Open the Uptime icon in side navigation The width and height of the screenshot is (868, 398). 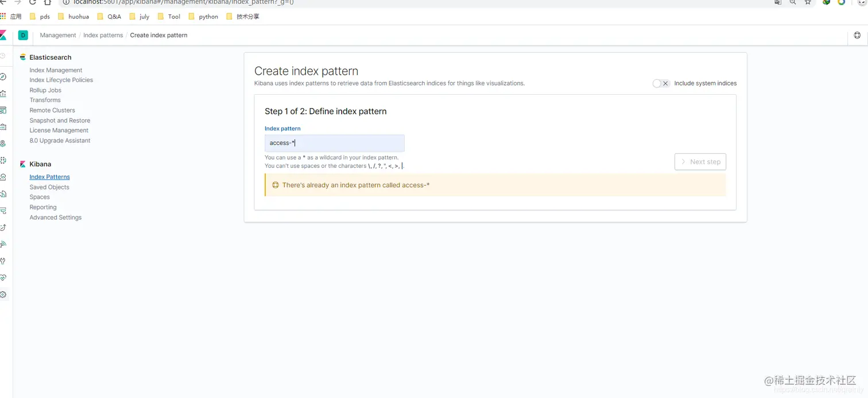pos(3,227)
